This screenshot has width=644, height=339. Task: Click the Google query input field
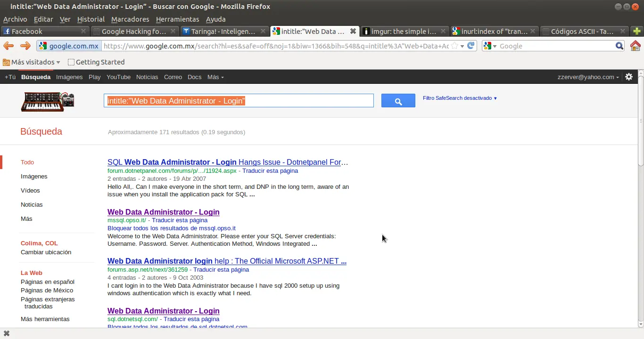[239, 101]
